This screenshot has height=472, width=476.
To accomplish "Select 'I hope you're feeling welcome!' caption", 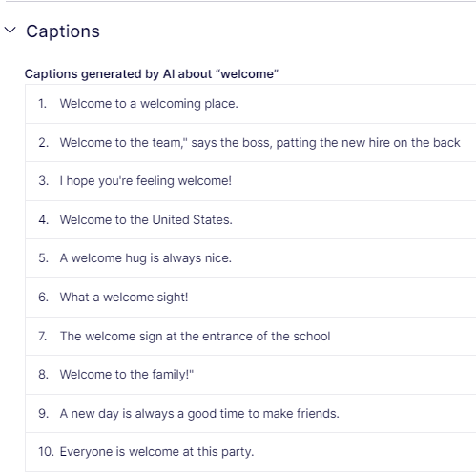I will tap(146, 181).
